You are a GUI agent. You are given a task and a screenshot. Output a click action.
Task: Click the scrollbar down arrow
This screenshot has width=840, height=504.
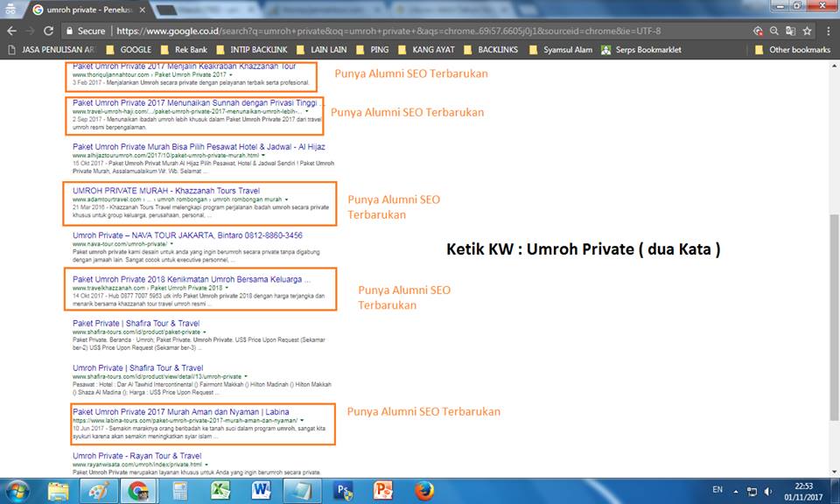[834, 472]
